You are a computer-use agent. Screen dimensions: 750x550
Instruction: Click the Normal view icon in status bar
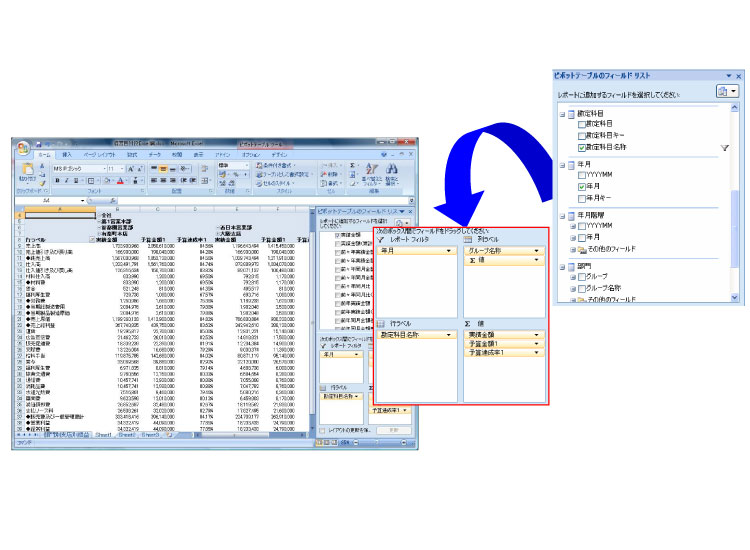(x=319, y=443)
